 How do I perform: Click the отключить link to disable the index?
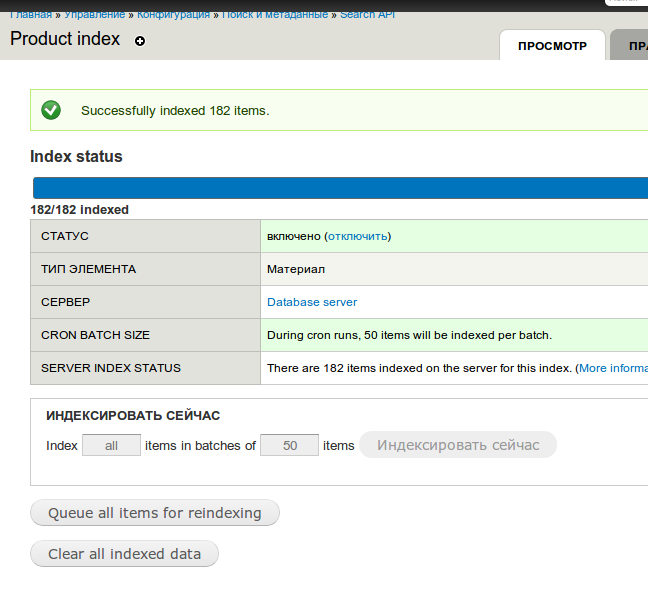(357, 236)
